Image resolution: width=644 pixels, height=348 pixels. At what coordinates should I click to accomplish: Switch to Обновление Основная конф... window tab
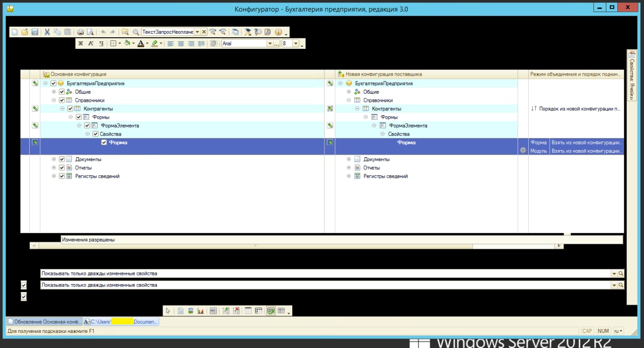click(x=43, y=321)
